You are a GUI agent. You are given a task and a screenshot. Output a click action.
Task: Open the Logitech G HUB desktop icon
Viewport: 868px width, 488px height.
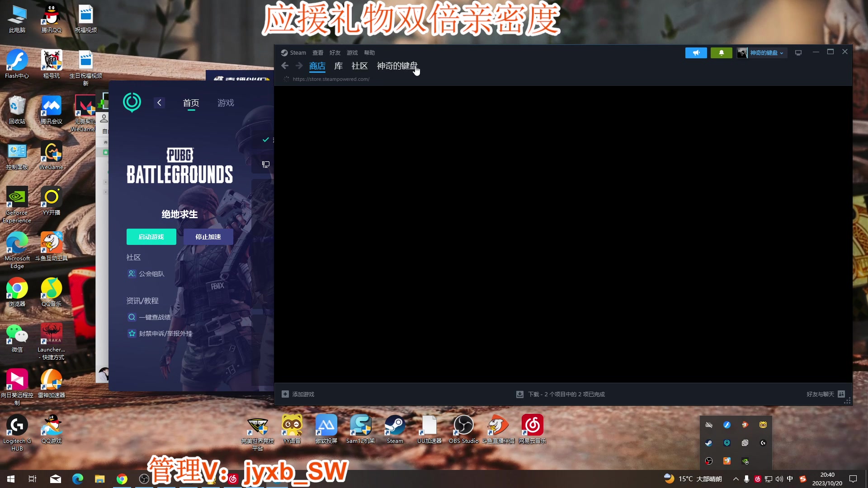click(x=17, y=433)
